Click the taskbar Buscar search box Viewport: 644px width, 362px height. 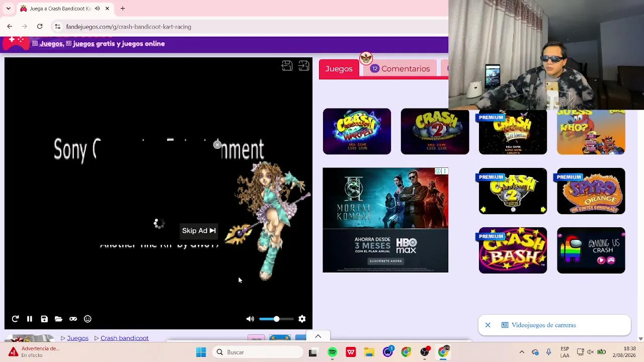point(258,352)
